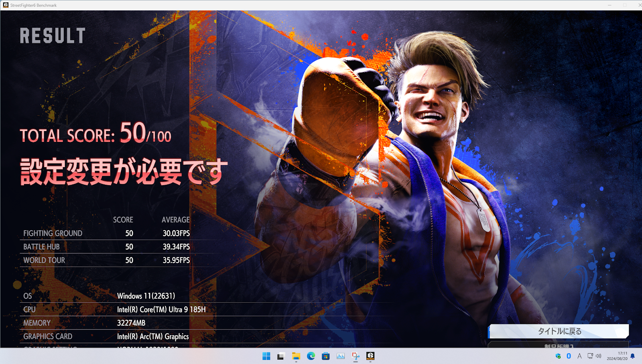Screen dimensions: 642x364
Task: Click the 39.34FPS average value
Action: coord(176,247)
